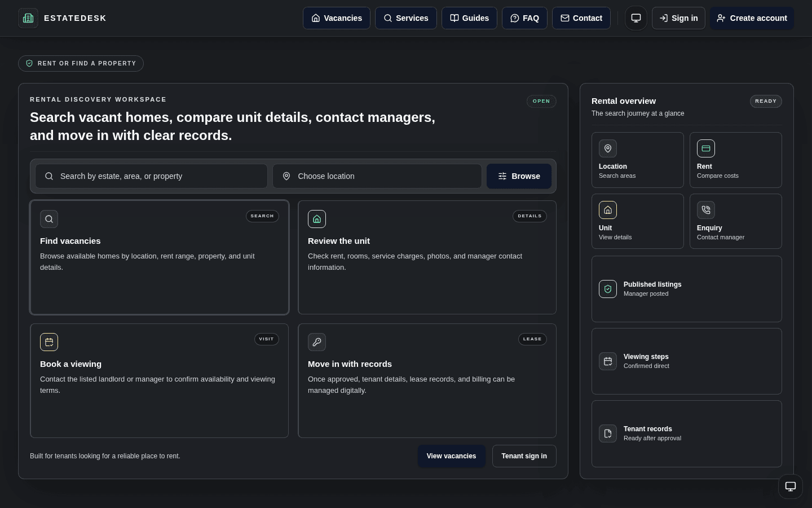The width and height of the screenshot is (812, 508).
Task: Select the Book a viewing card title
Action: coord(70,364)
